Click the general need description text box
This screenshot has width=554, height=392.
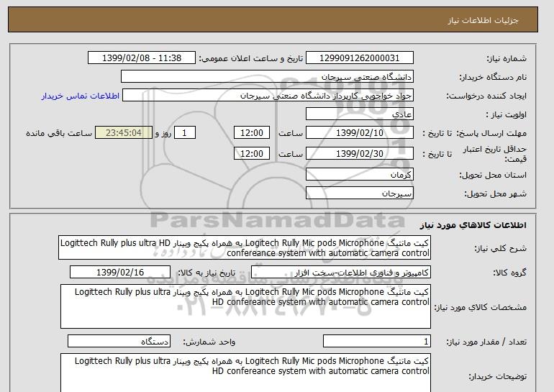coord(245,248)
